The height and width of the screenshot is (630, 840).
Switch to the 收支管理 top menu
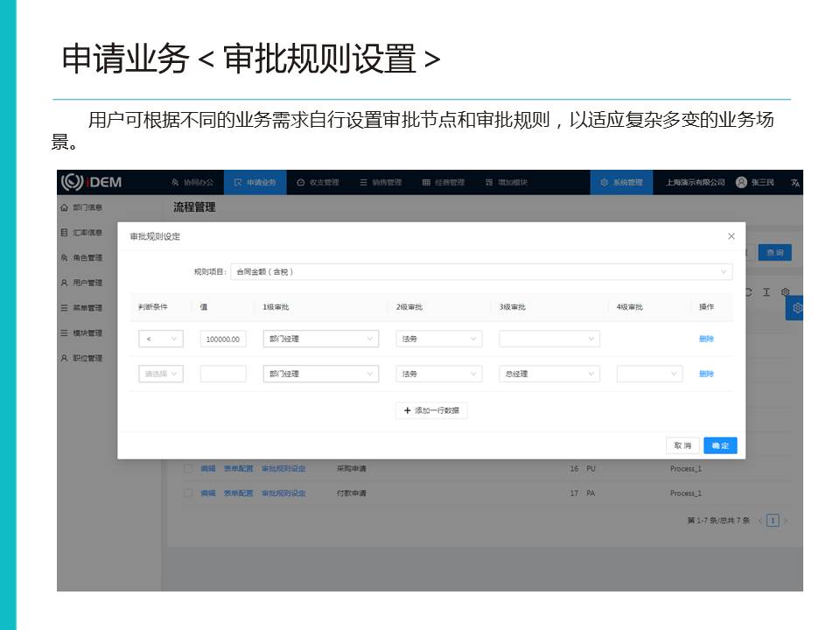(318, 183)
